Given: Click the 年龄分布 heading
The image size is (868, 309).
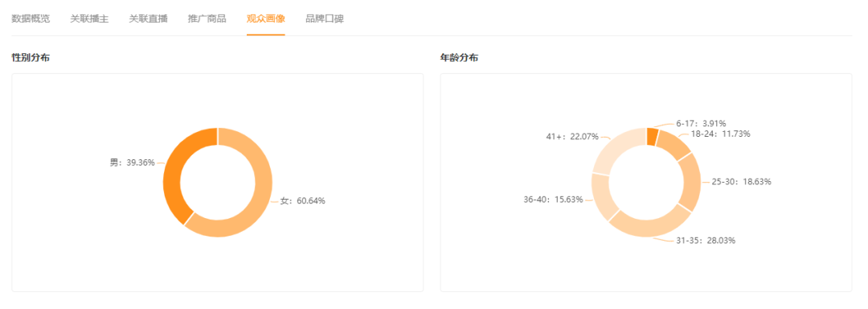Looking at the screenshot, I should click(460, 58).
